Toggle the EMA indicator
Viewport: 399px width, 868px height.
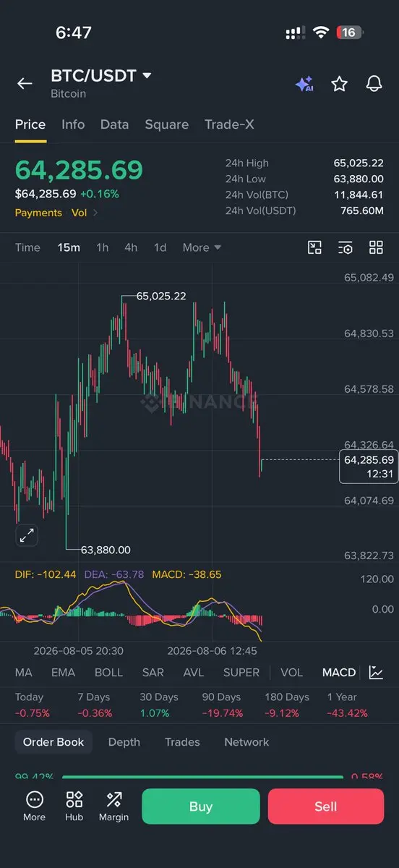tap(63, 673)
